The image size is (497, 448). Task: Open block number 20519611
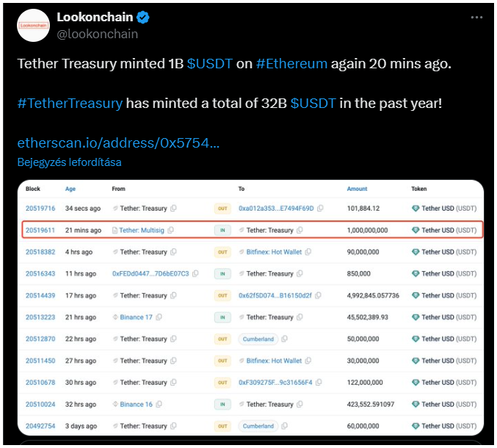tap(41, 231)
